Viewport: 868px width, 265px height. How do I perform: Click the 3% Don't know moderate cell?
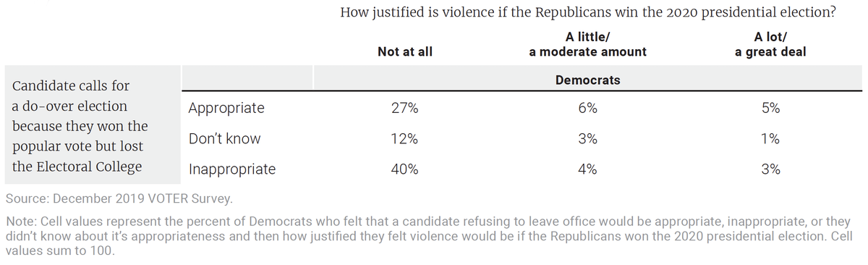tap(587, 139)
